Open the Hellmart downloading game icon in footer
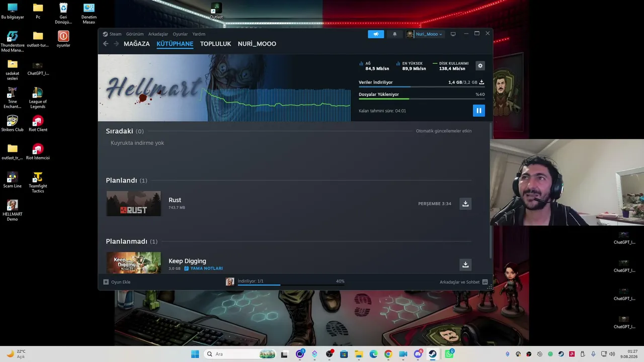Screen dimensions: 644x362 click(230, 282)
